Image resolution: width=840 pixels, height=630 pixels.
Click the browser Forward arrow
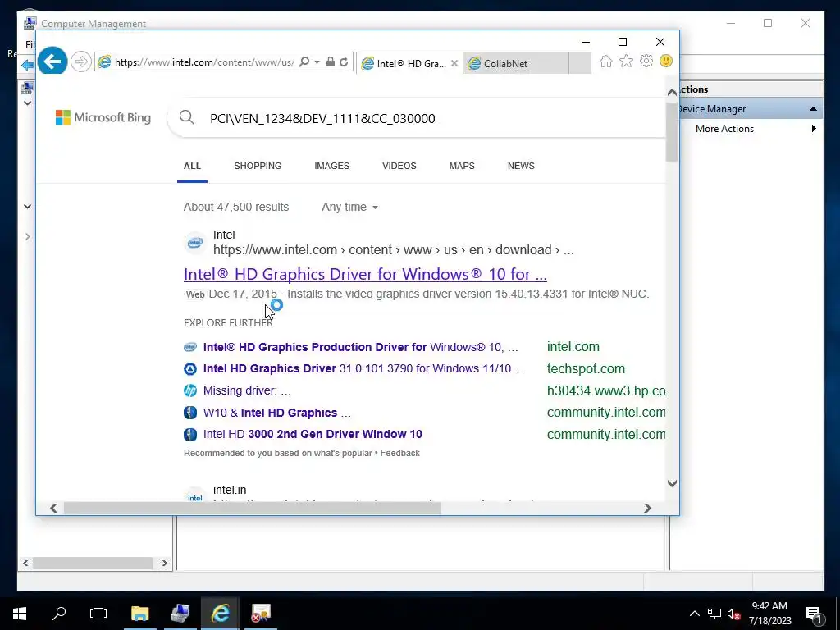pyautogui.click(x=81, y=62)
